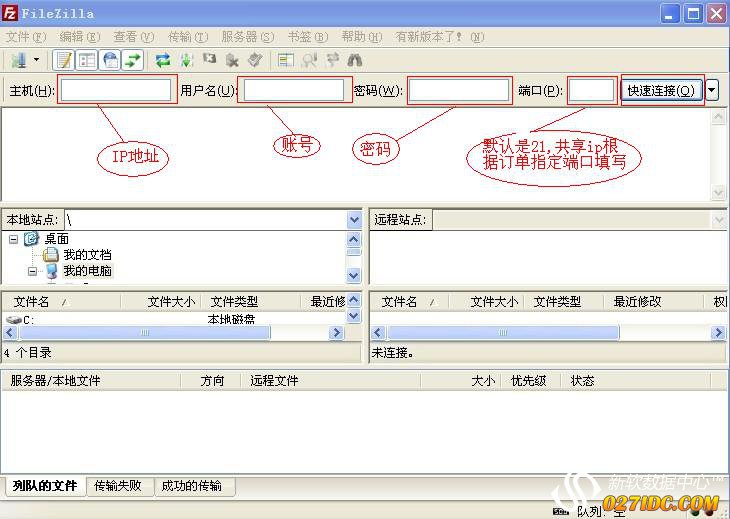
Task: Sort remote files by 文件大小 column
Action: tap(487, 302)
